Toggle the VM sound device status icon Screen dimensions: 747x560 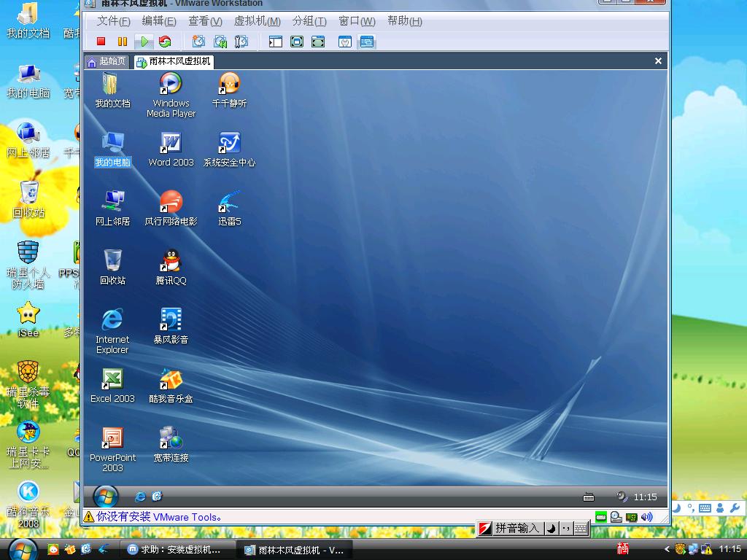pyautogui.click(x=646, y=517)
